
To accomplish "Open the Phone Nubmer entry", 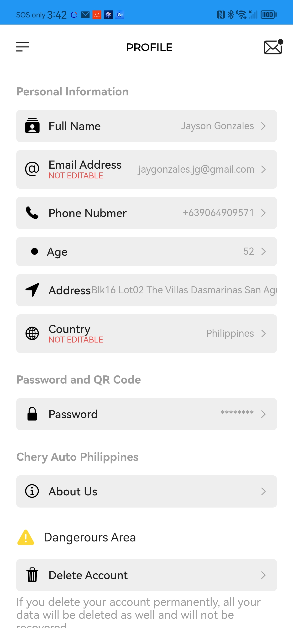I will [x=146, y=213].
